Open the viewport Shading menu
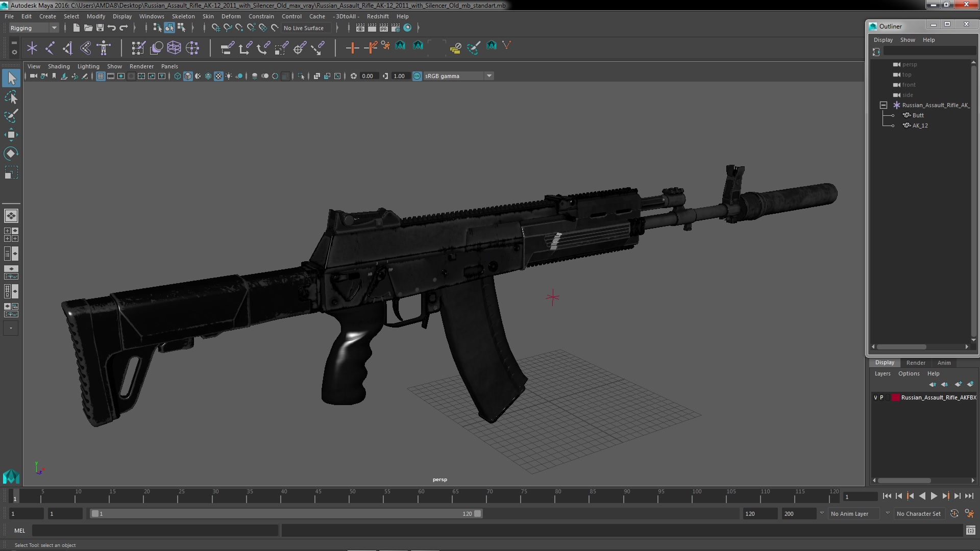The width and height of the screenshot is (980, 551). click(59, 66)
